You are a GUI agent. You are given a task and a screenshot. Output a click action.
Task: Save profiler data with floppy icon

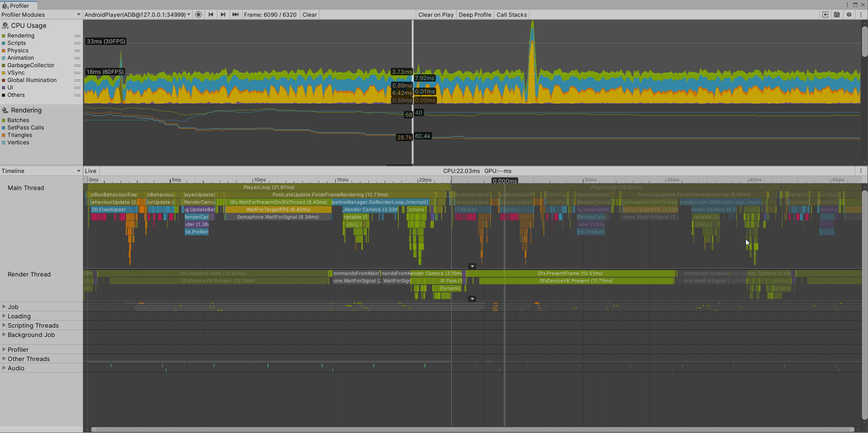point(837,14)
